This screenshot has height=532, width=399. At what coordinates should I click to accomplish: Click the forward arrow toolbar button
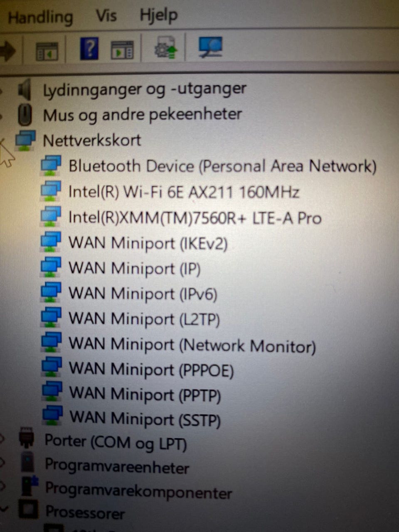point(7,51)
